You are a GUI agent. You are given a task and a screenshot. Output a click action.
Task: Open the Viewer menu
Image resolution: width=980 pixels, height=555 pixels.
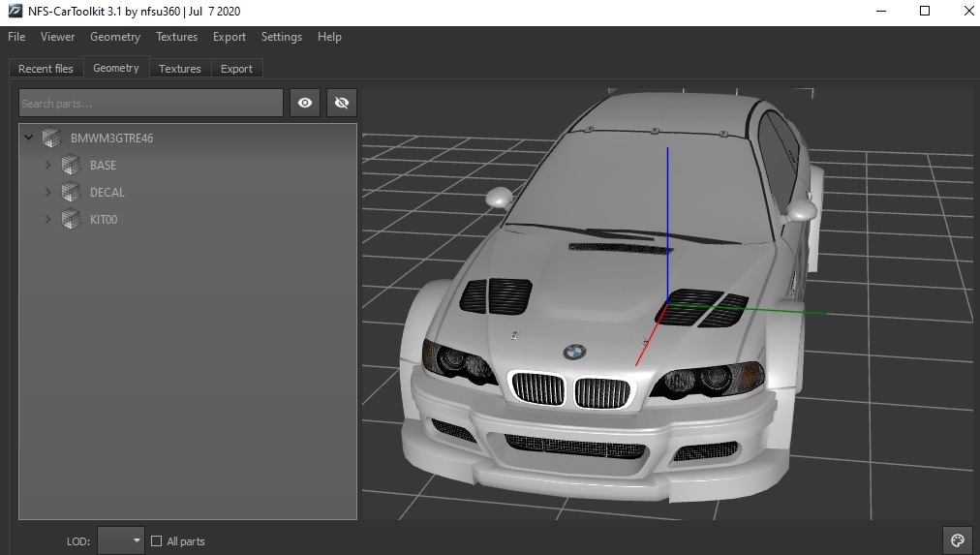[x=57, y=37]
